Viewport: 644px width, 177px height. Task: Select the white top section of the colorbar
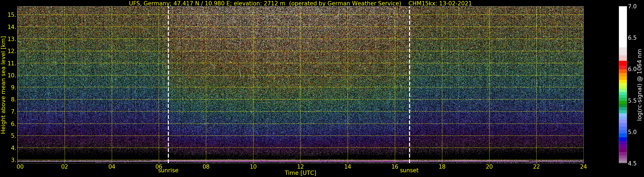(623, 27)
